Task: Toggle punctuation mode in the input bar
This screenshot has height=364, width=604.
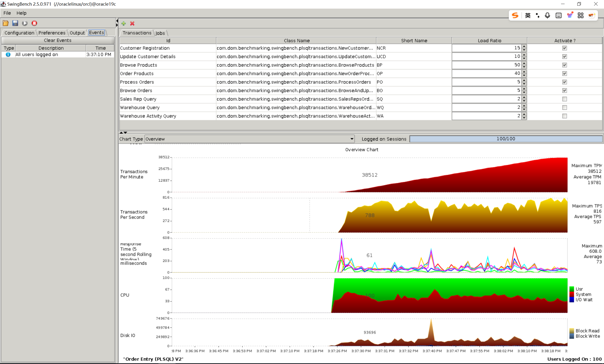Action: [x=538, y=15]
